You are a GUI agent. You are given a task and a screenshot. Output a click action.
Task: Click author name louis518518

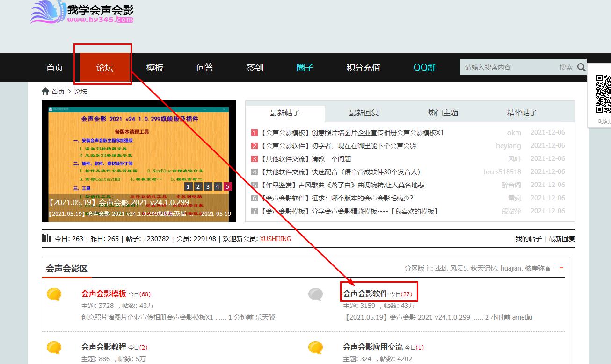502,172
